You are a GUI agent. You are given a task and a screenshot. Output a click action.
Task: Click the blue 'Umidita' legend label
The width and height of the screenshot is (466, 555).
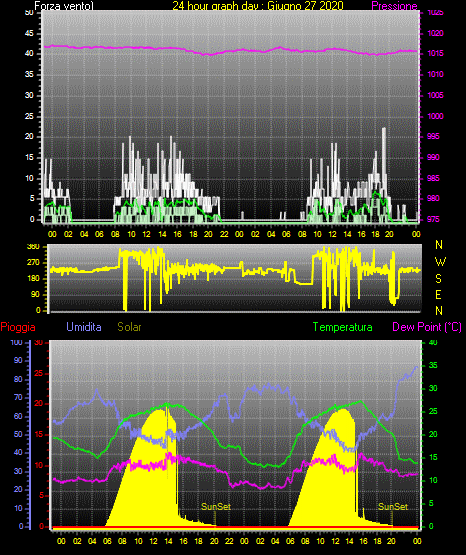[84, 327]
